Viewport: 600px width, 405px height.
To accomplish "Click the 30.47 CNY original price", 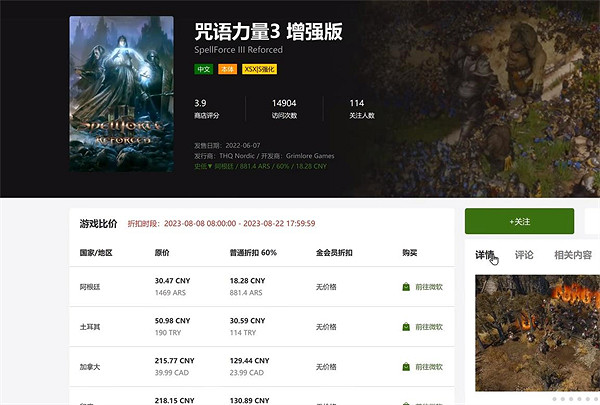I will click(x=173, y=281).
